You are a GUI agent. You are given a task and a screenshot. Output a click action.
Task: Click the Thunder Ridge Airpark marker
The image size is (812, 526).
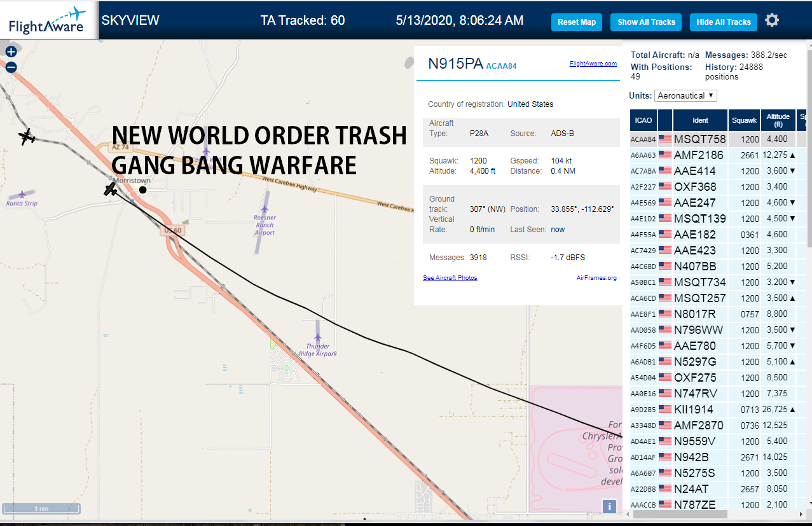click(318, 337)
